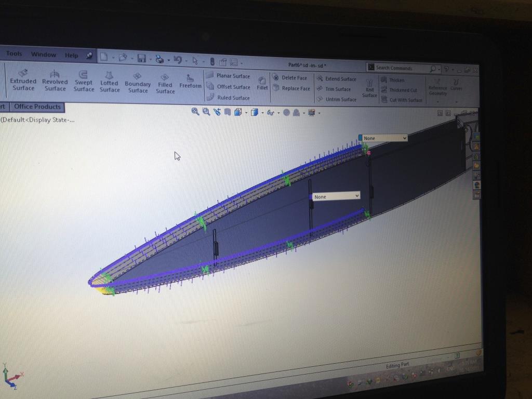Activate the Lofted Surface tool
Image resolution: width=532 pixels, height=399 pixels.
[x=109, y=82]
